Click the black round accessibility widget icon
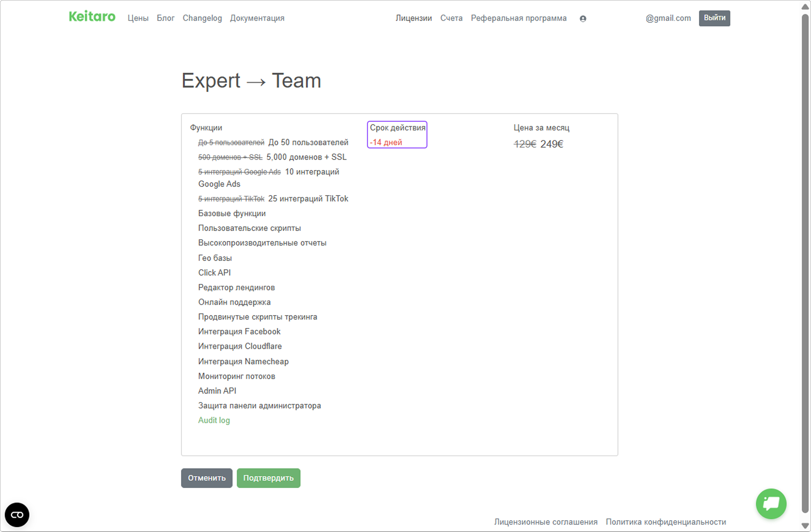The image size is (811, 532). pyautogui.click(x=17, y=515)
